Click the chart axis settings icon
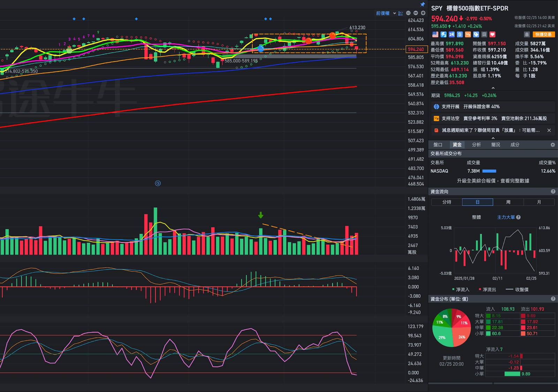Viewport: 558px width, 392px height. [x=401, y=13]
